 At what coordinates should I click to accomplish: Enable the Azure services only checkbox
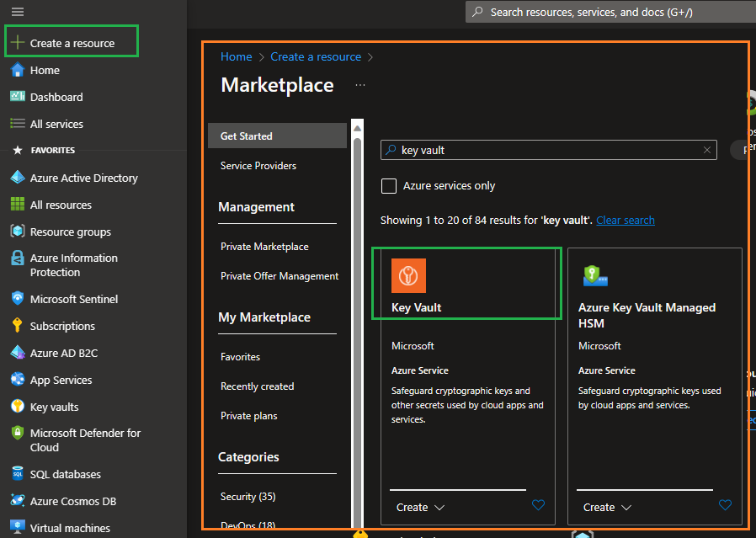pyautogui.click(x=389, y=185)
